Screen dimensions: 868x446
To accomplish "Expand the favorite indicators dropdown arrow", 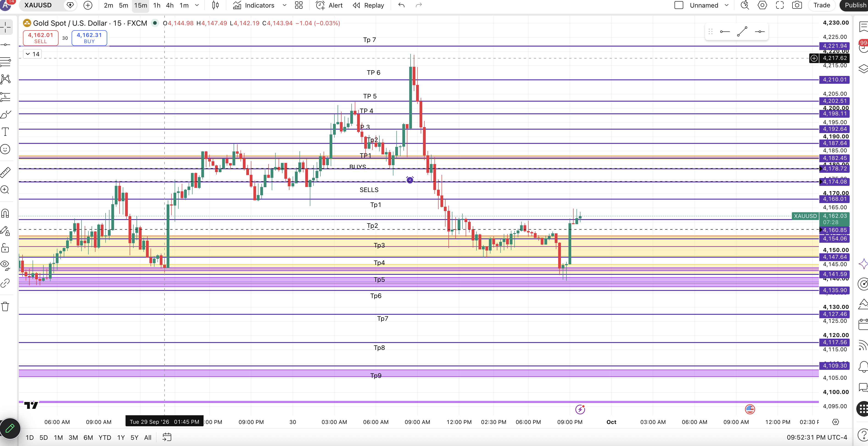I will click(284, 5).
